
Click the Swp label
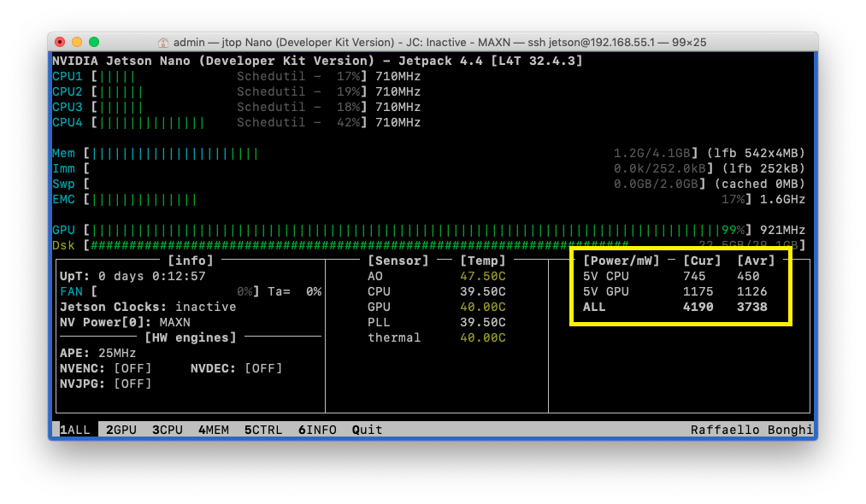pos(63,184)
